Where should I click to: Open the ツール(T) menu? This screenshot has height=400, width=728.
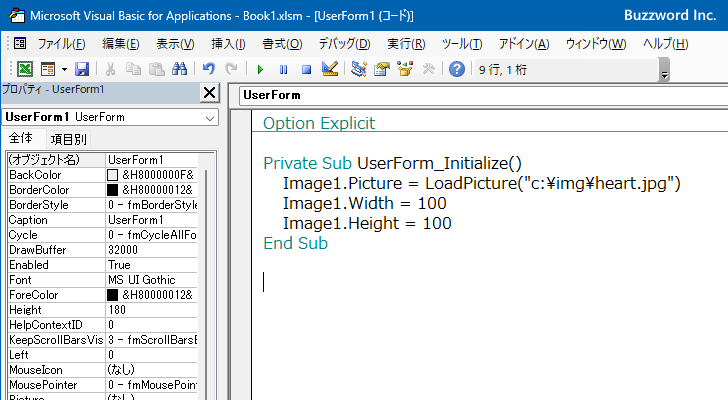tap(462, 44)
